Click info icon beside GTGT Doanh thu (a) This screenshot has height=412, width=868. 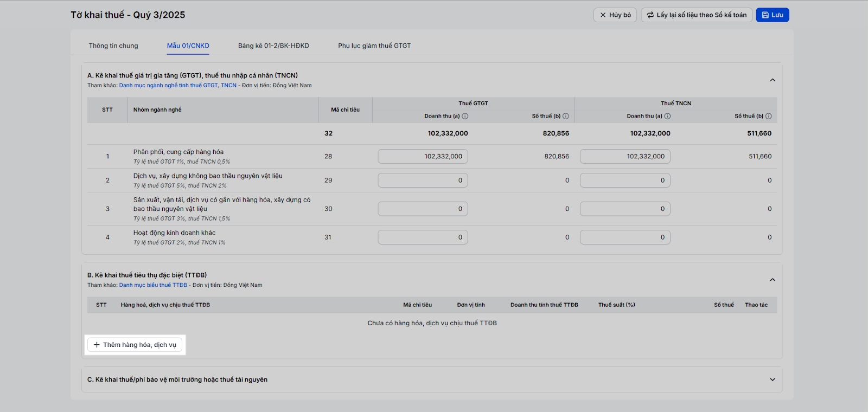[465, 116]
